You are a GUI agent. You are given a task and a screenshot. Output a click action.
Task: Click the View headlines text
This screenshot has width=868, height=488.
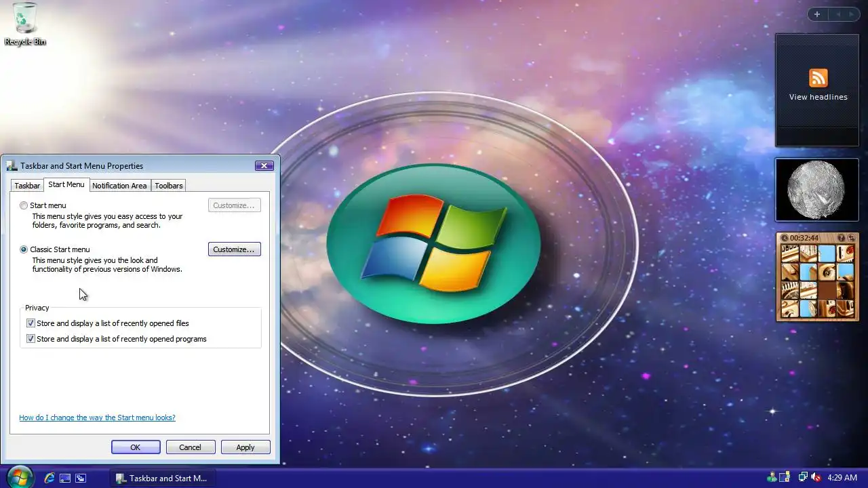(x=818, y=97)
